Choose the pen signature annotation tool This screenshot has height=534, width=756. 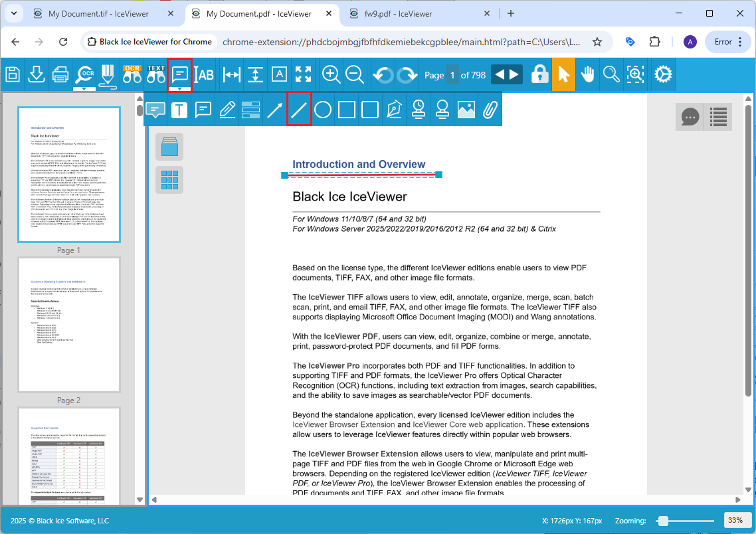[395, 110]
